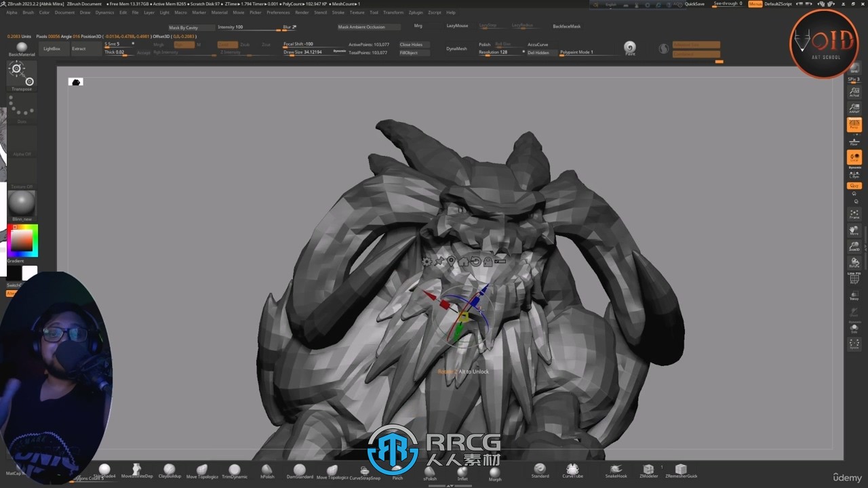This screenshot has width=868, height=488.
Task: Click the gizmo reset orientation icon
Action: coord(475,261)
